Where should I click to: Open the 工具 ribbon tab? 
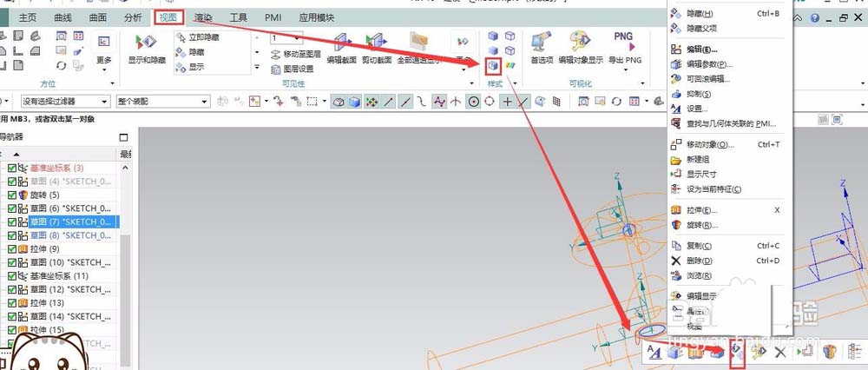click(x=238, y=17)
